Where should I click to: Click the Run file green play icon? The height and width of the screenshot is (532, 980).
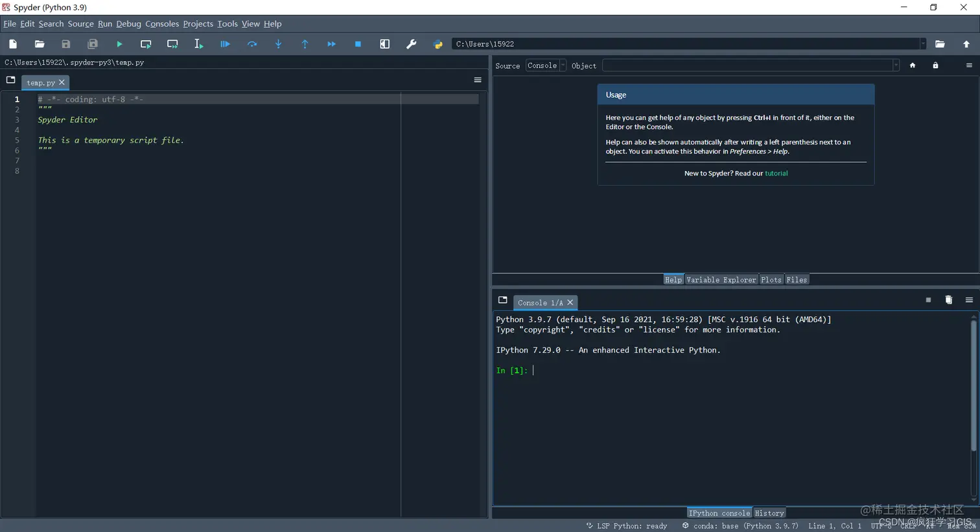pyautogui.click(x=119, y=44)
